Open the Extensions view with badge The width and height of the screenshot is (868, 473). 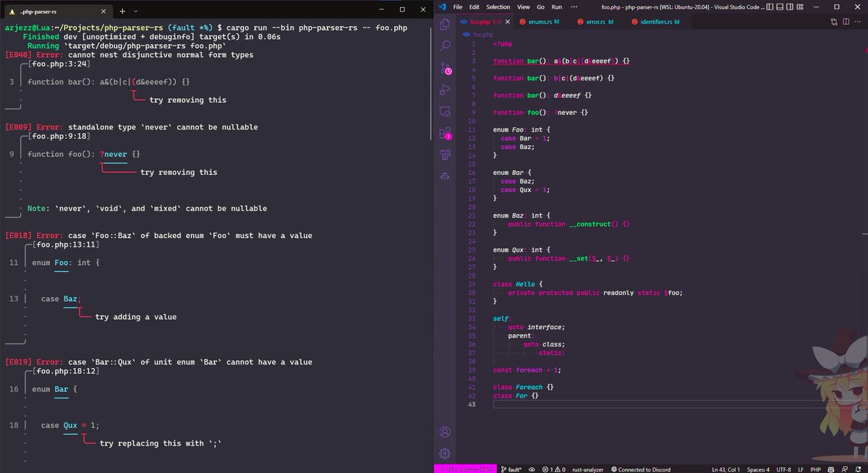pyautogui.click(x=446, y=133)
